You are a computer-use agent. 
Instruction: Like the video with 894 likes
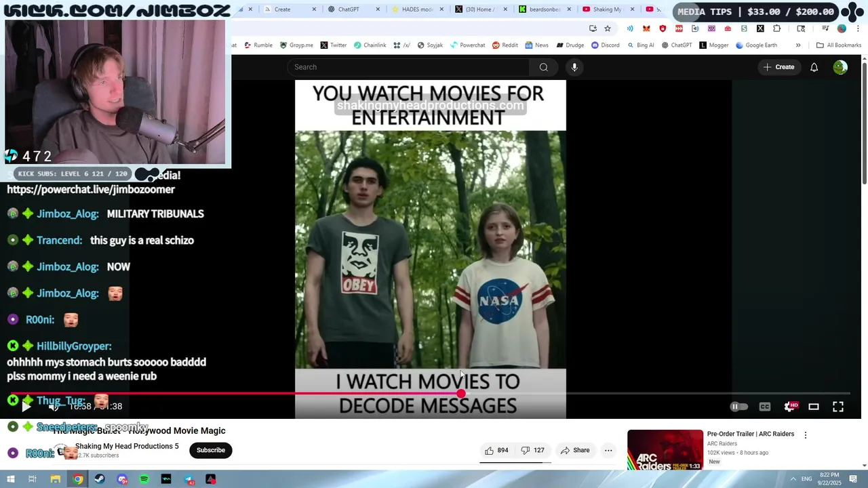[x=496, y=450]
